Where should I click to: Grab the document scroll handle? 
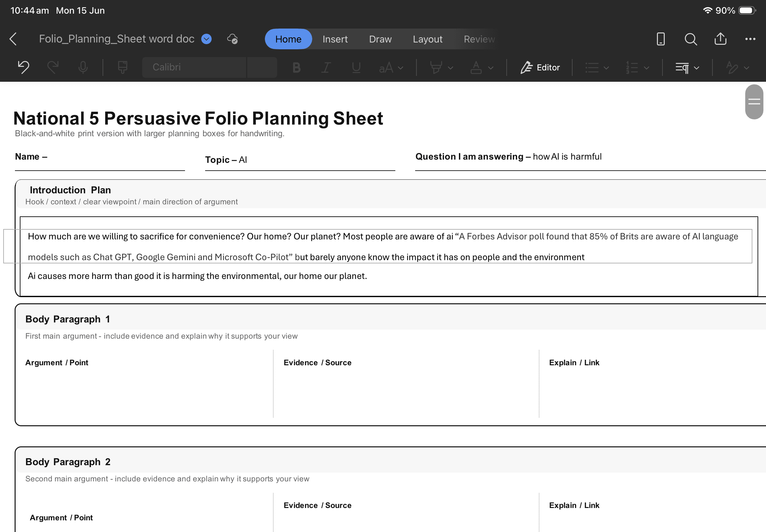pyautogui.click(x=754, y=102)
